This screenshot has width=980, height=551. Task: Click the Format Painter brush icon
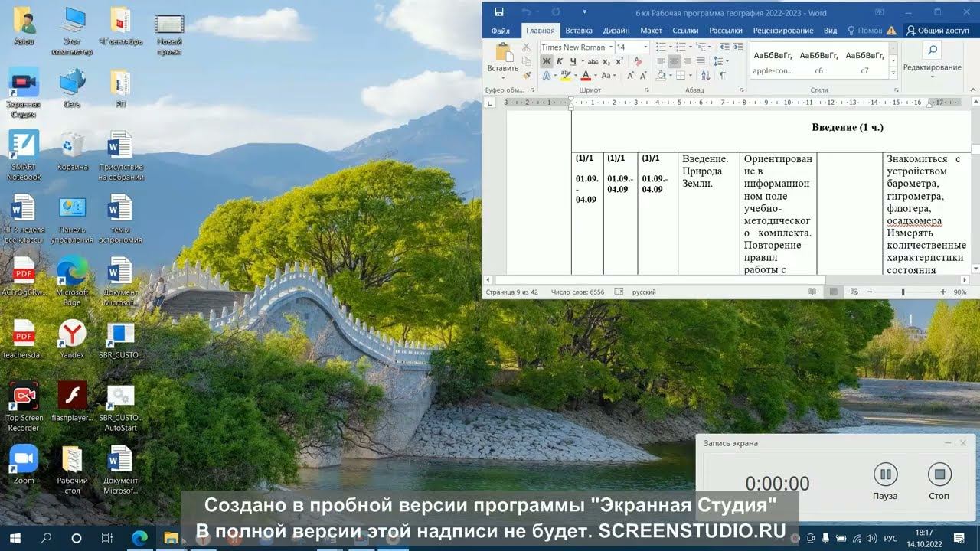point(526,75)
